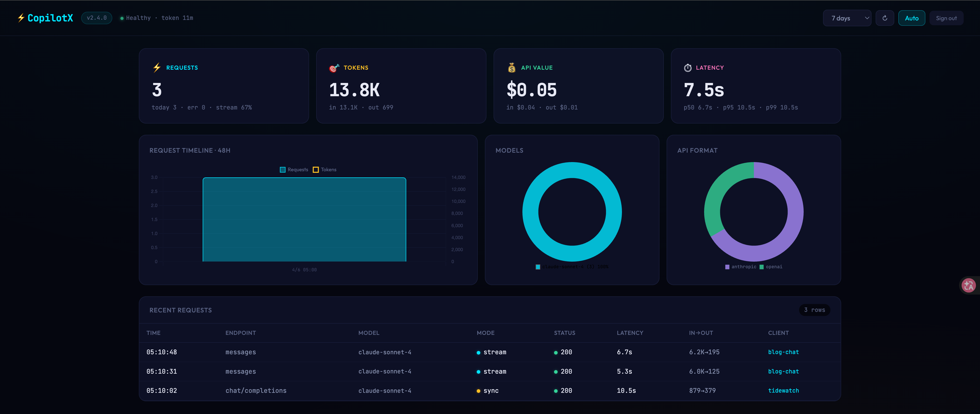Click the 4/6 05:00 timeline axis label
This screenshot has width=980, height=414.
[304, 270]
